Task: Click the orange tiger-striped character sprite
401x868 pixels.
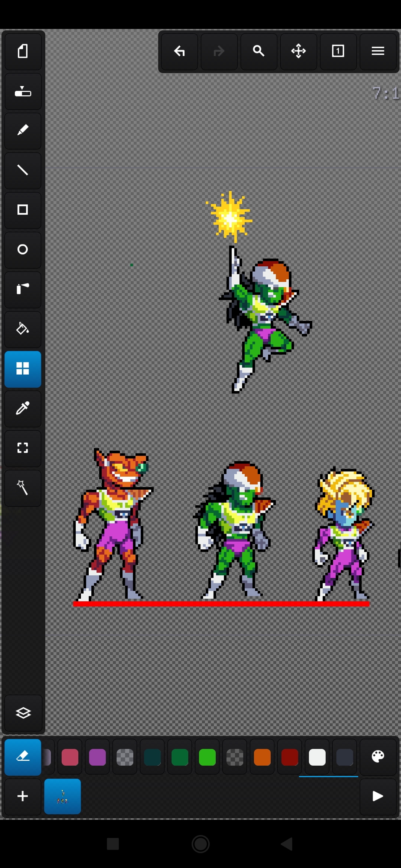Action: pos(114,524)
